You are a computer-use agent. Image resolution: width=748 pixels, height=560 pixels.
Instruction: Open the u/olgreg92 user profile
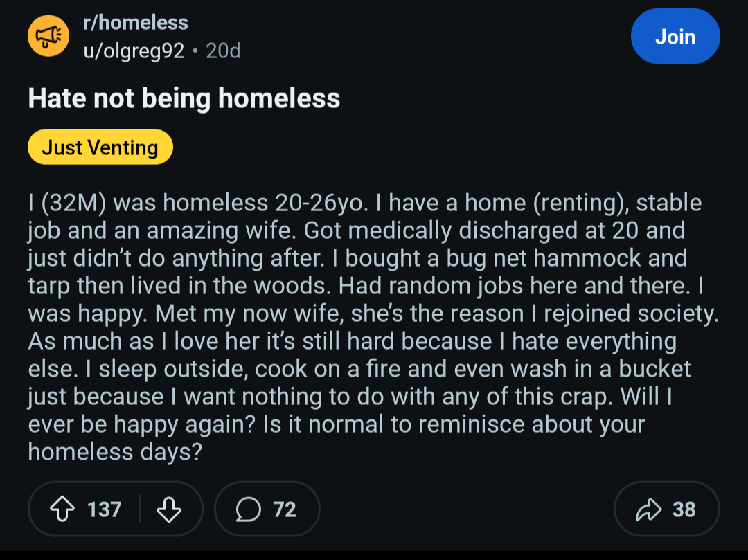tap(134, 51)
